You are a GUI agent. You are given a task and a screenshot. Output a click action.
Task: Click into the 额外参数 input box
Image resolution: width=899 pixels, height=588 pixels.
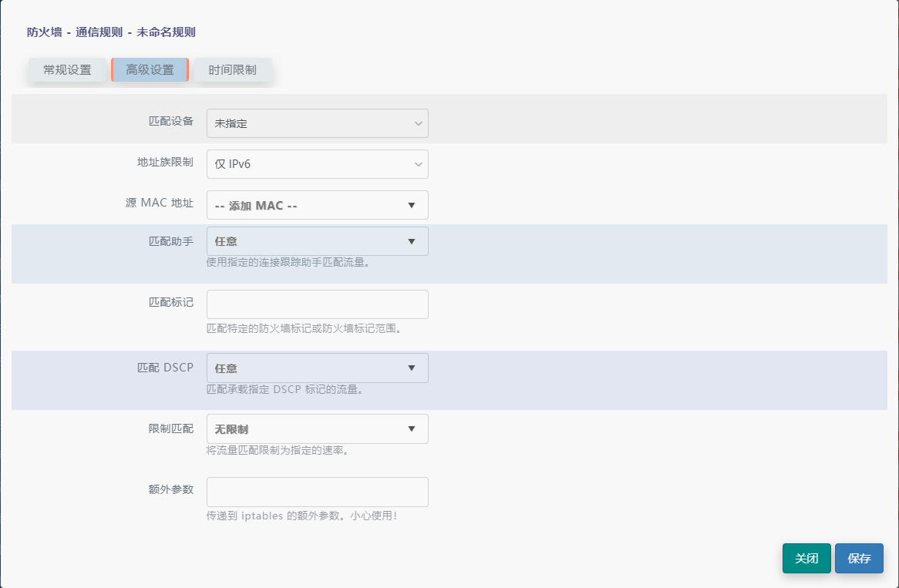[x=317, y=492]
